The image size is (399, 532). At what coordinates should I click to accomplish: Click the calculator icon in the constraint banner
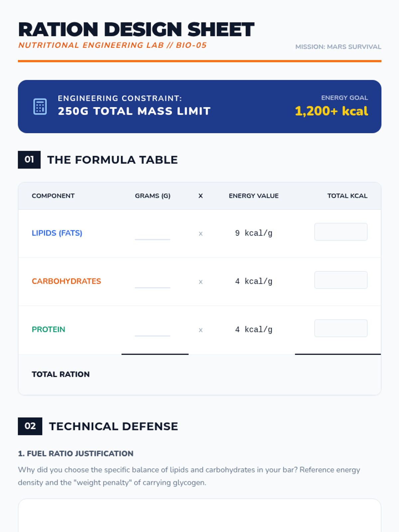coord(40,106)
